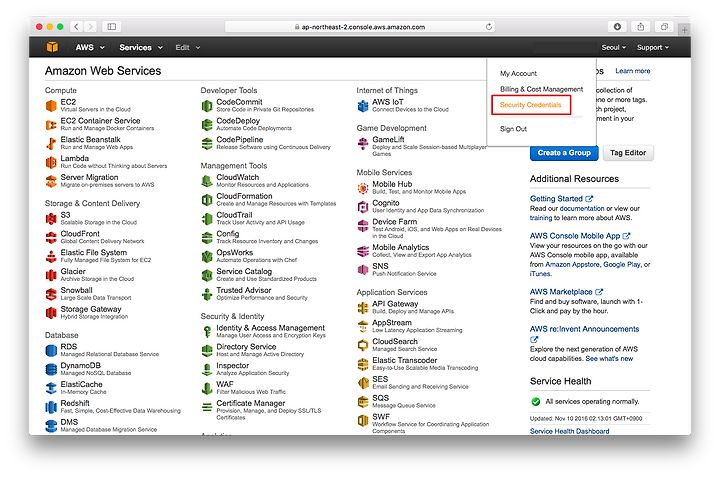Open the Service Health Dashboard link
The image size is (720, 477).
click(x=569, y=431)
